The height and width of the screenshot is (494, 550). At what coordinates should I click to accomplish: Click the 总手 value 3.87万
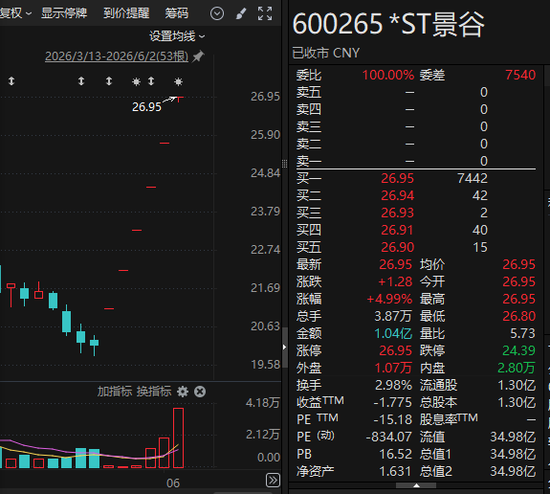(393, 316)
